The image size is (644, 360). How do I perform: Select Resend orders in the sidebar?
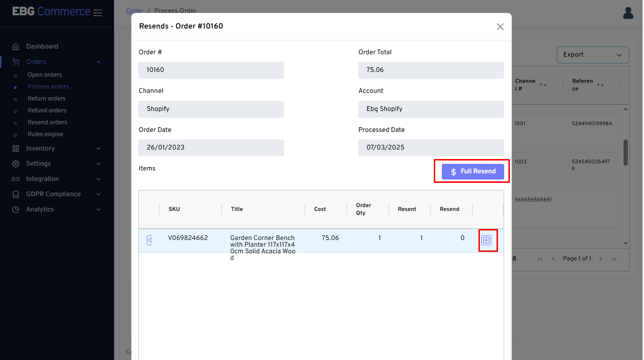point(48,122)
